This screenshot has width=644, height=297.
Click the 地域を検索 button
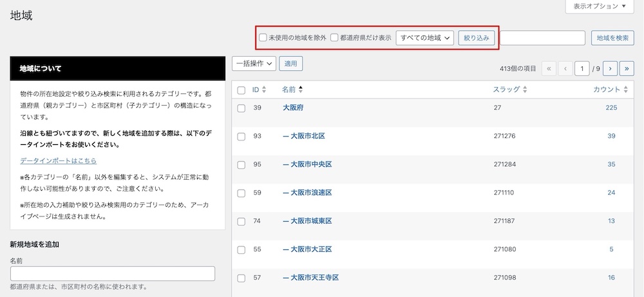[x=612, y=38]
